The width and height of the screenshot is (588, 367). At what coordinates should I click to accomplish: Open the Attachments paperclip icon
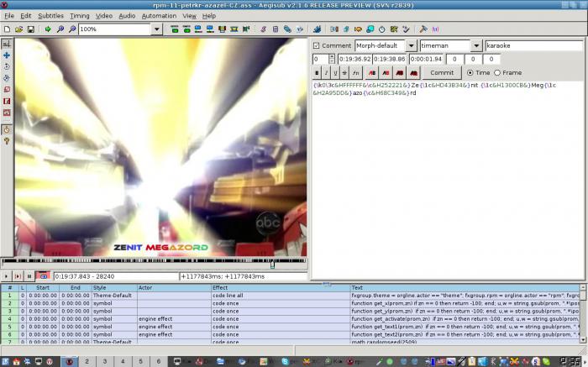[287, 29]
